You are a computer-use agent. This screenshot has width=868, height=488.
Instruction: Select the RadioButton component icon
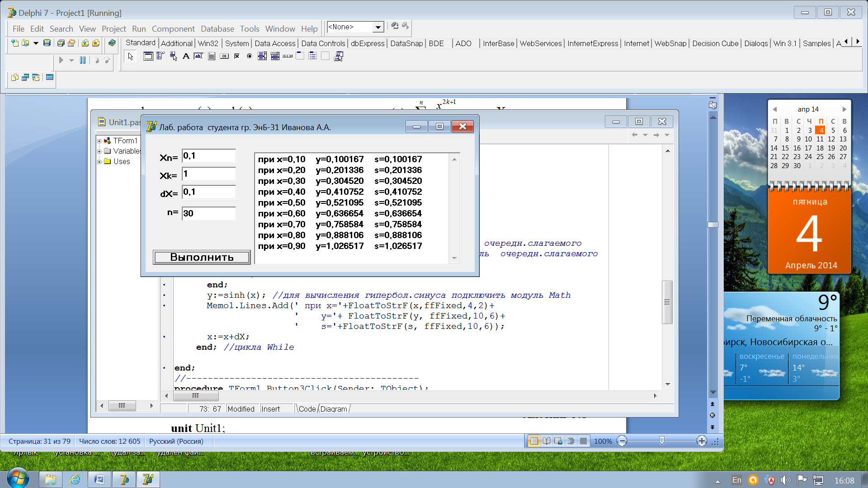click(x=250, y=56)
